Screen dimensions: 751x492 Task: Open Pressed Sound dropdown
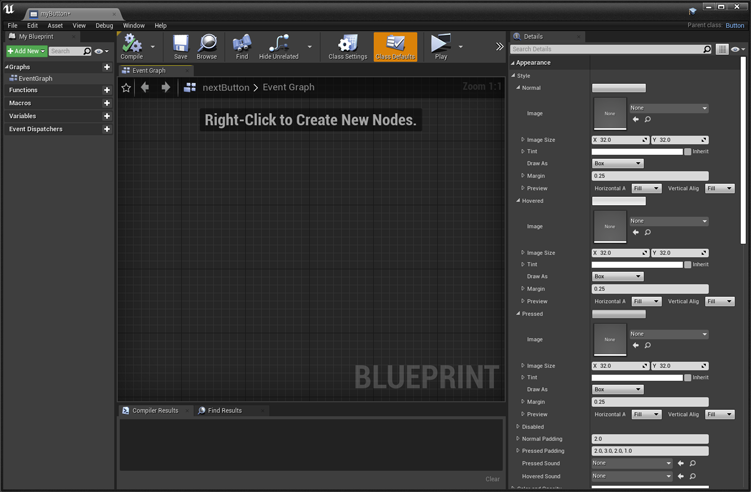click(x=632, y=463)
